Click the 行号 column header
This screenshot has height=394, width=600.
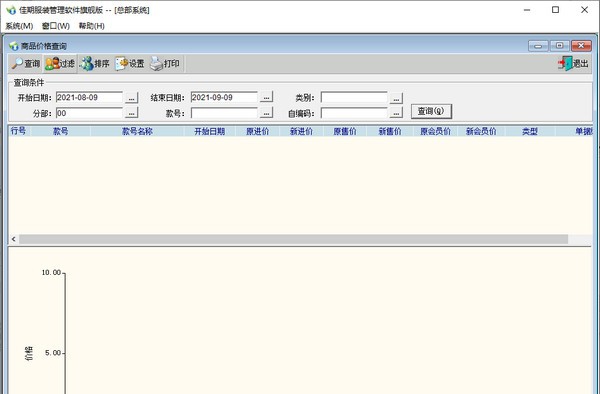pyautogui.click(x=19, y=131)
